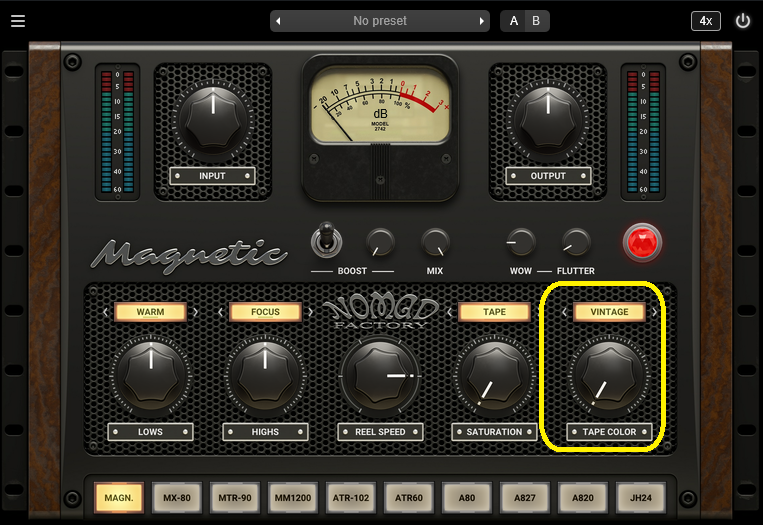Screen dimensions: 763x525
Task: Select the JH24 tape machine
Action: (x=640, y=498)
